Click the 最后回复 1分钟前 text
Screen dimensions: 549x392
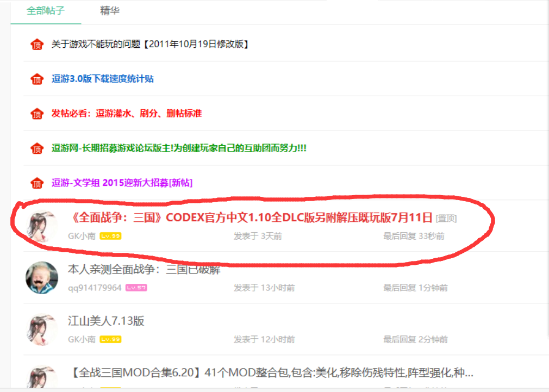pyautogui.click(x=416, y=288)
